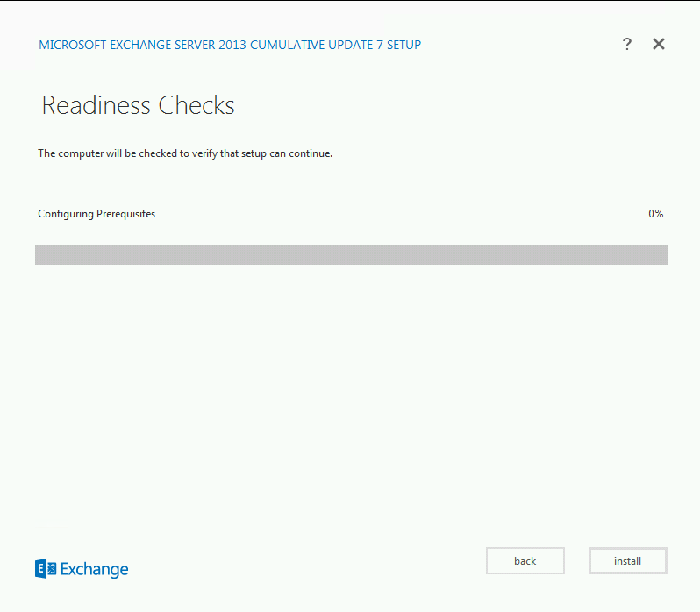This screenshot has height=612, width=700.
Task: Click the readiness check progress bar
Action: coord(352,254)
